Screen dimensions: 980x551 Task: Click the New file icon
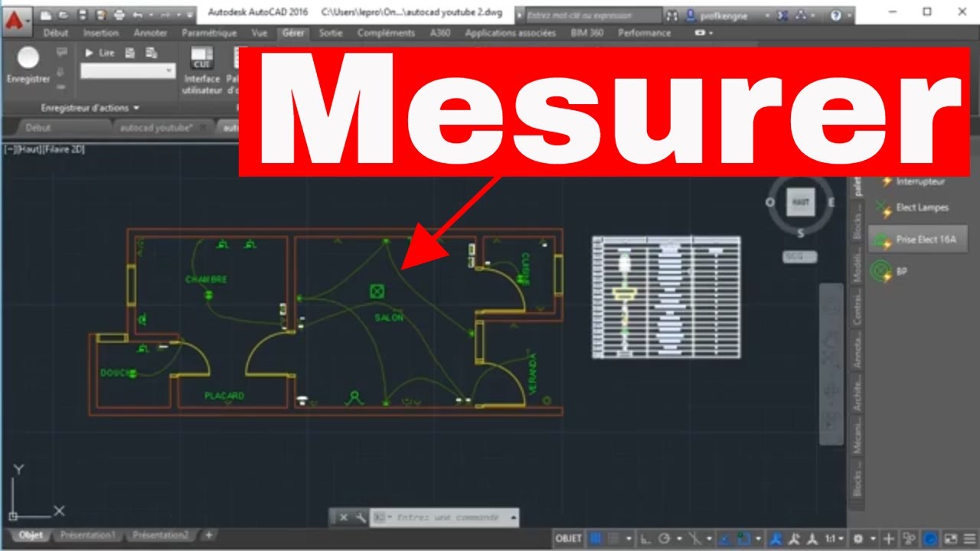pos(47,15)
